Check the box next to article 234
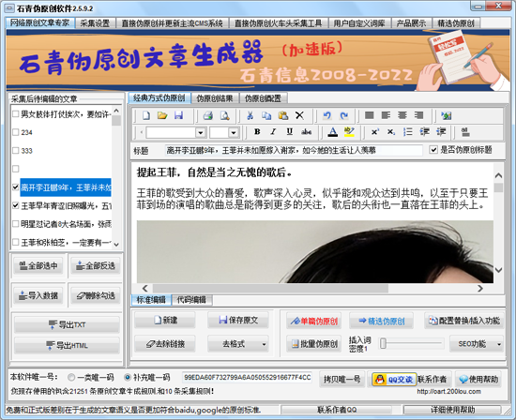 point(15,132)
